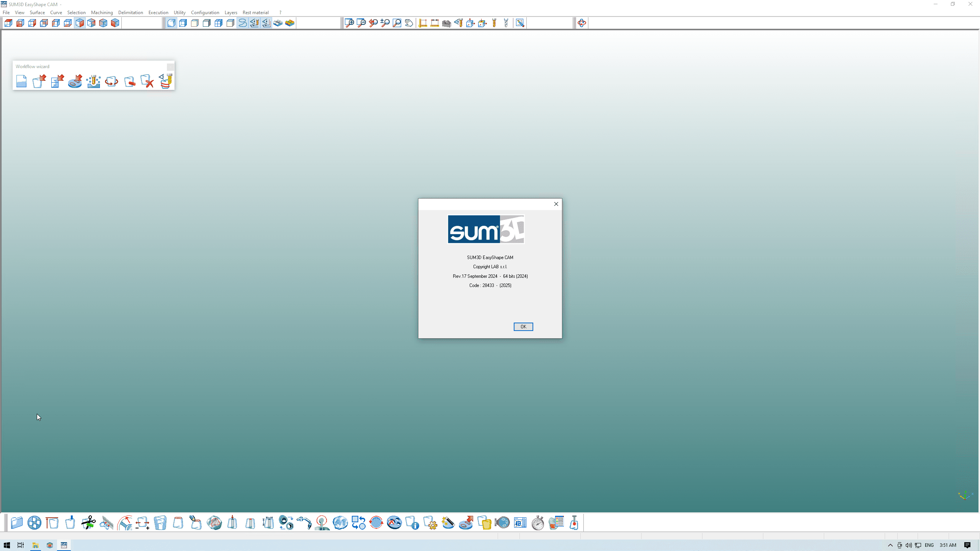The image size is (980, 551).
Task: Click the import tooth with red arrow icon
Action: [39, 81]
